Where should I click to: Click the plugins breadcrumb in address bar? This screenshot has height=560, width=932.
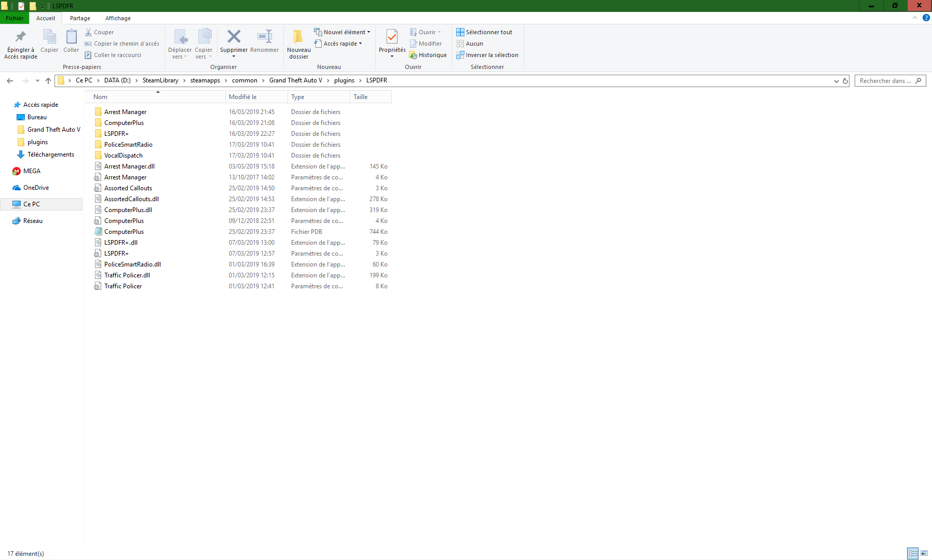(344, 80)
